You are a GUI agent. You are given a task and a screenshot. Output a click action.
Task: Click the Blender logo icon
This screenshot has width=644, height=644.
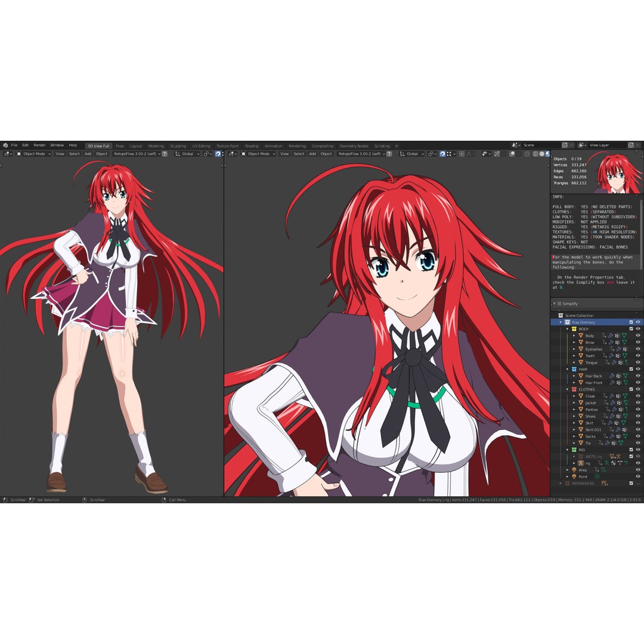pos(5,145)
